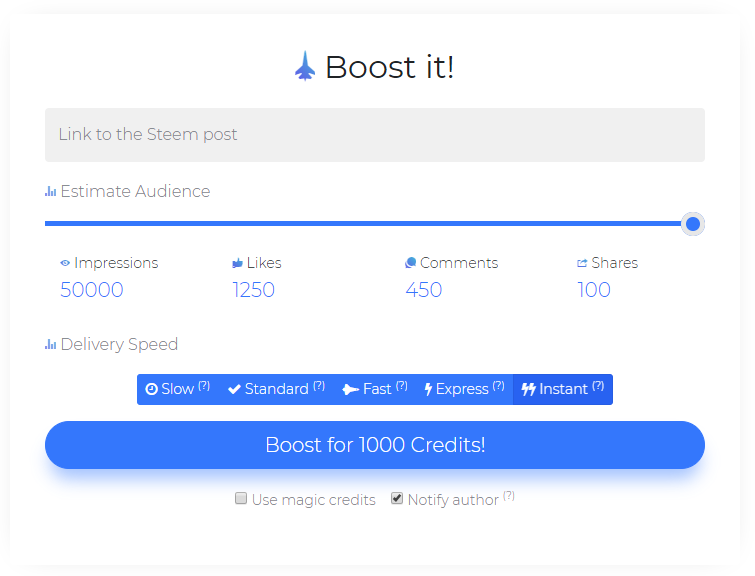755x576 pixels.
Task: Click the thumbs-up icon beside Likes
Action: point(238,263)
